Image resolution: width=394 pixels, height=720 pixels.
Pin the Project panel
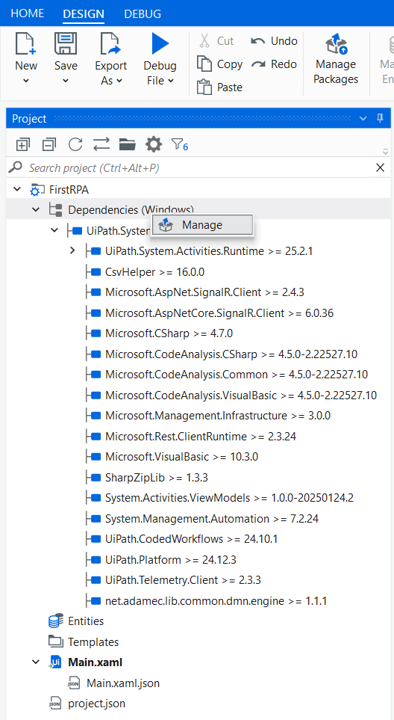tap(380, 118)
